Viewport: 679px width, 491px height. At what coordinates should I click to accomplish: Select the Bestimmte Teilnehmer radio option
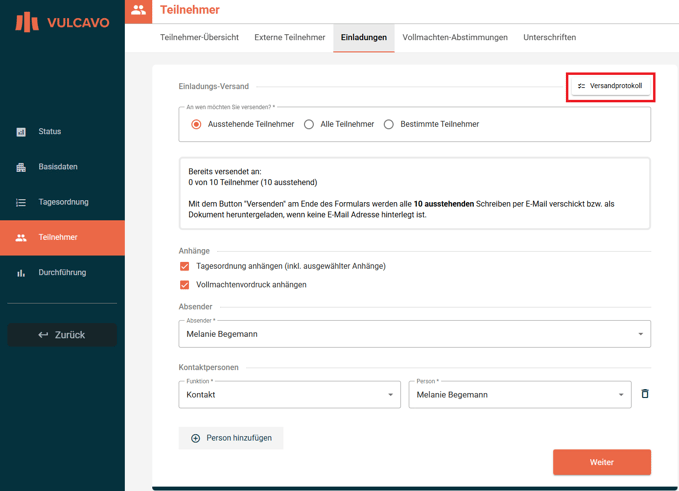click(x=389, y=125)
